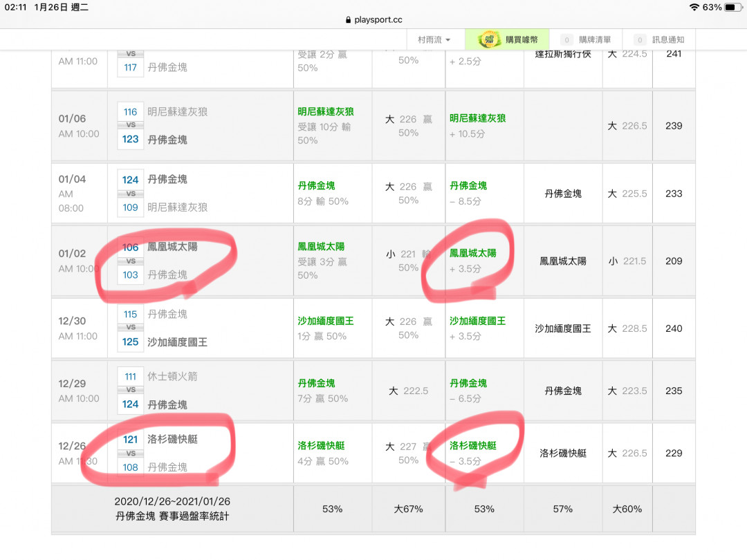747x560 pixels.
Task: Click 大 226.5 total in 01/06 row
Action: [627, 126]
